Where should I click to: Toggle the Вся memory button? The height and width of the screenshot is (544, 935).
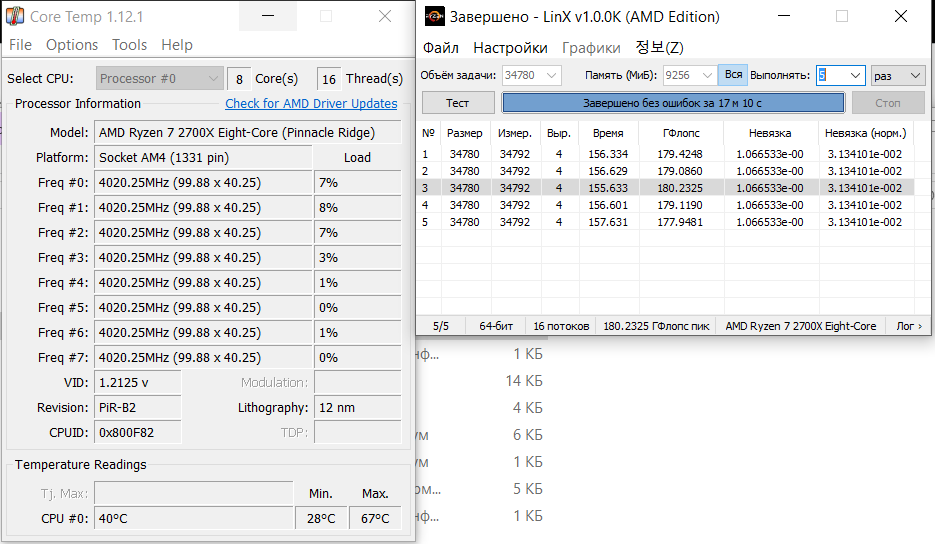(x=733, y=75)
